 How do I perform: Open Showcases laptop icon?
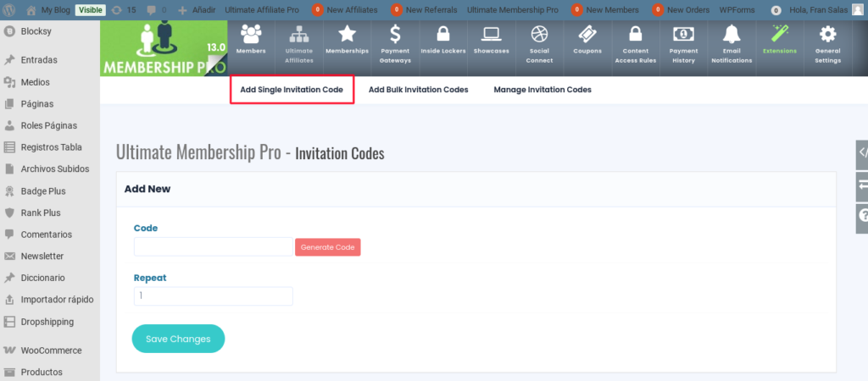coord(491,34)
